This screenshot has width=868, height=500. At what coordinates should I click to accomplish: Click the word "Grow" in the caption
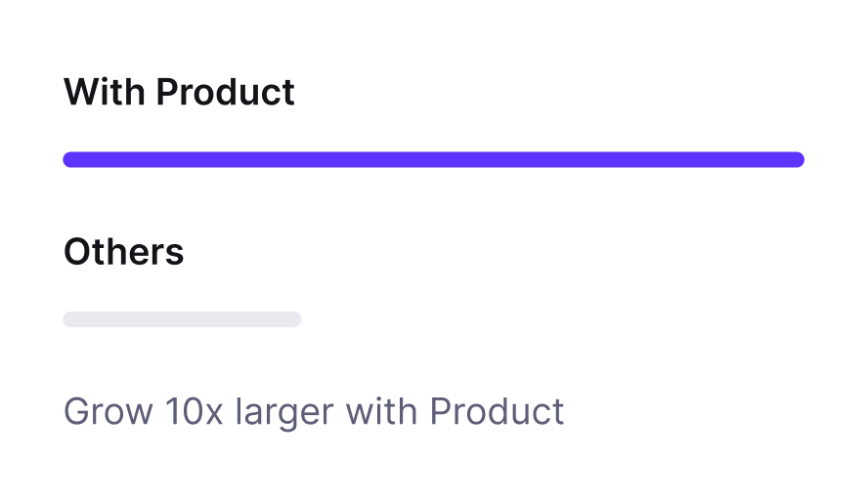coord(108,411)
